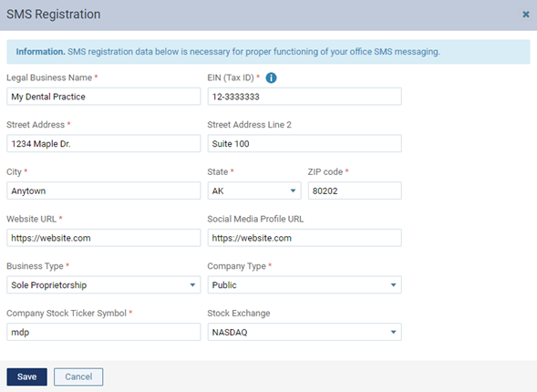This screenshot has width=537, height=392.
Task: Focus the Legal Business Name field
Action: tap(103, 97)
